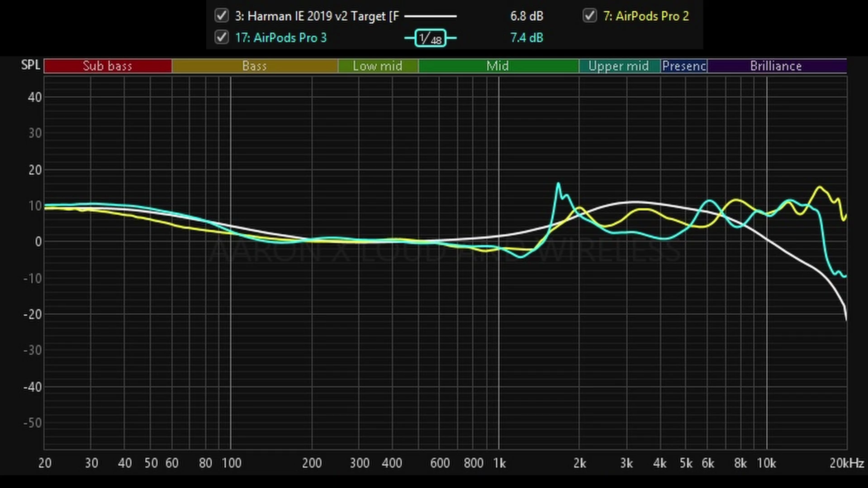Click the 1k frequency axis label
Screen dimensions: 868x488
(x=499, y=463)
